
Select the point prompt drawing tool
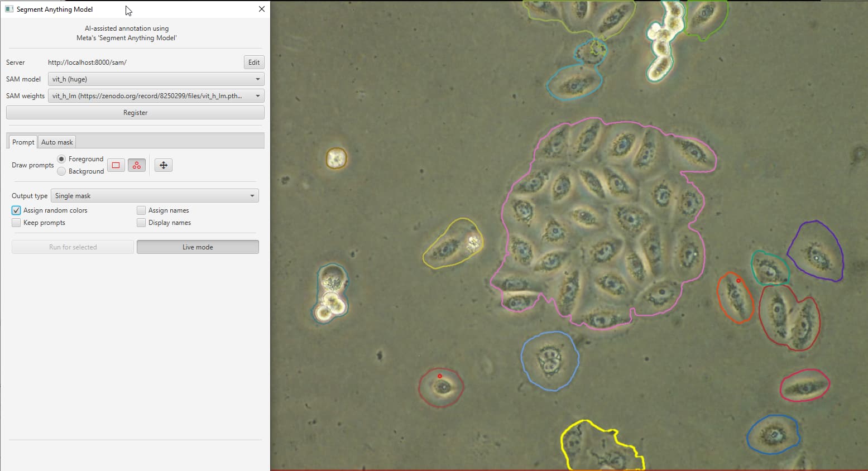coord(137,165)
